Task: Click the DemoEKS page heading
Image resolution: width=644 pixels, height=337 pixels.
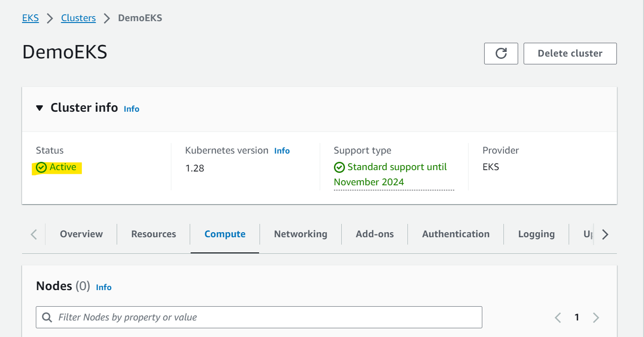Action: 65,52
